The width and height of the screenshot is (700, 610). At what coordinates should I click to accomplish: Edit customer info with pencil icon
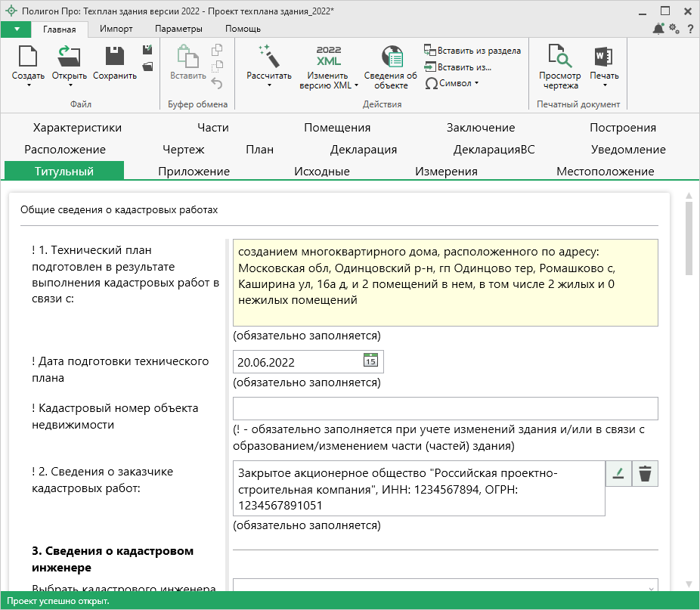(x=618, y=474)
